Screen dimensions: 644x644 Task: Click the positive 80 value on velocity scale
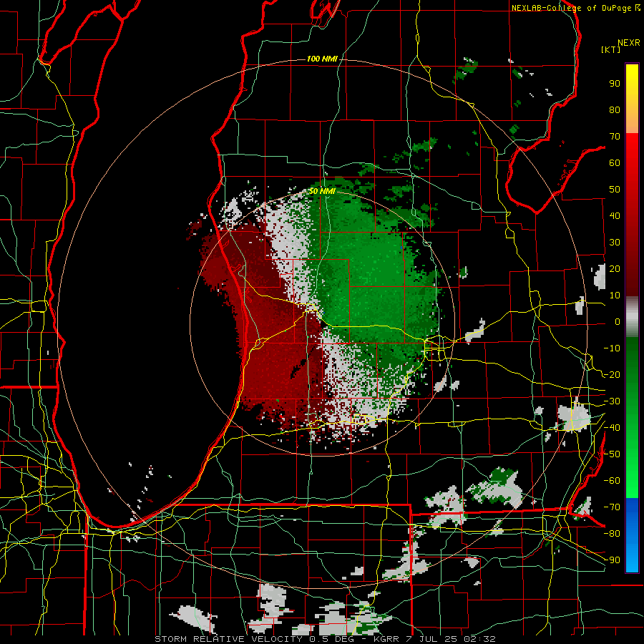coord(615,109)
